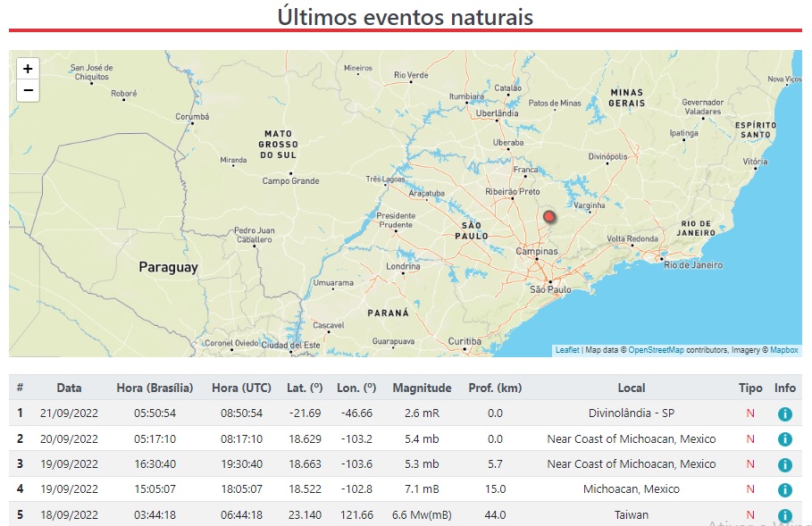This screenshot has height=526, width=812.
Task: Click the red earthquake marker on map
Action: tap(549, 216)
